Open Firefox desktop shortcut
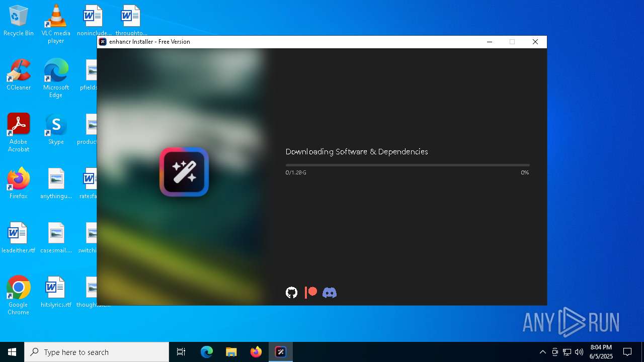The width and height of the screenshot is (644, 362). pos(19,184)
